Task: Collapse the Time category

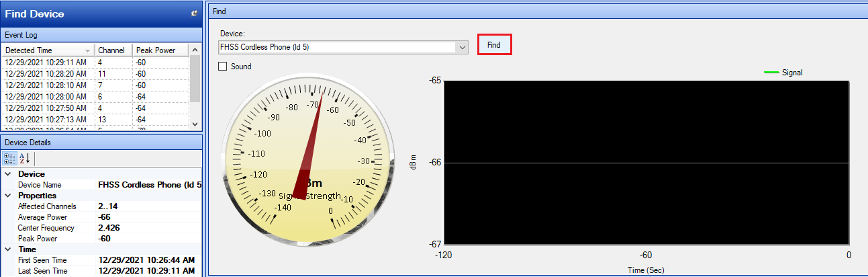Action: (8, 249)
